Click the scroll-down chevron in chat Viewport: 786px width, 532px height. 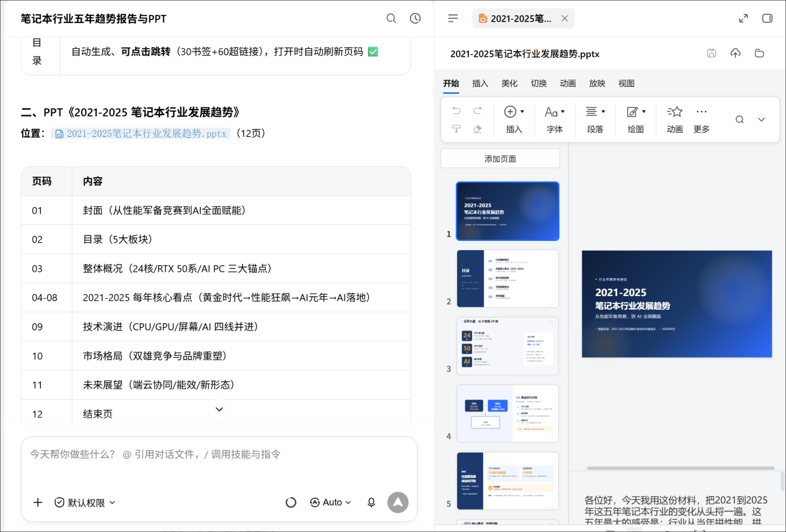(219, 409)
